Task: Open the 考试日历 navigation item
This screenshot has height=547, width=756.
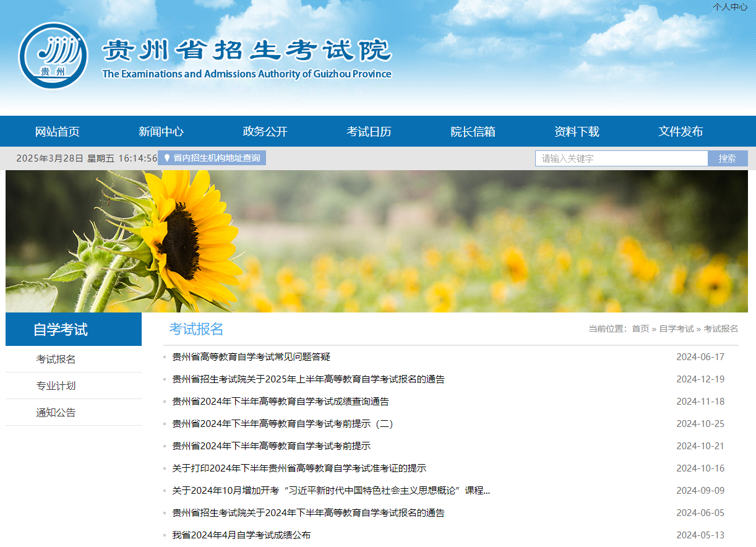Action: click(369, 131)
